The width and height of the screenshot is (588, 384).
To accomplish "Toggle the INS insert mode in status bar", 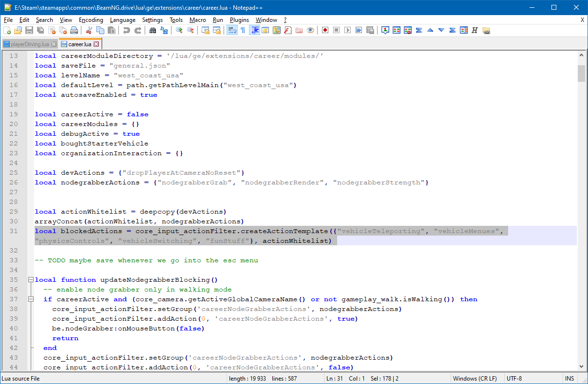I will pos(569,379).
